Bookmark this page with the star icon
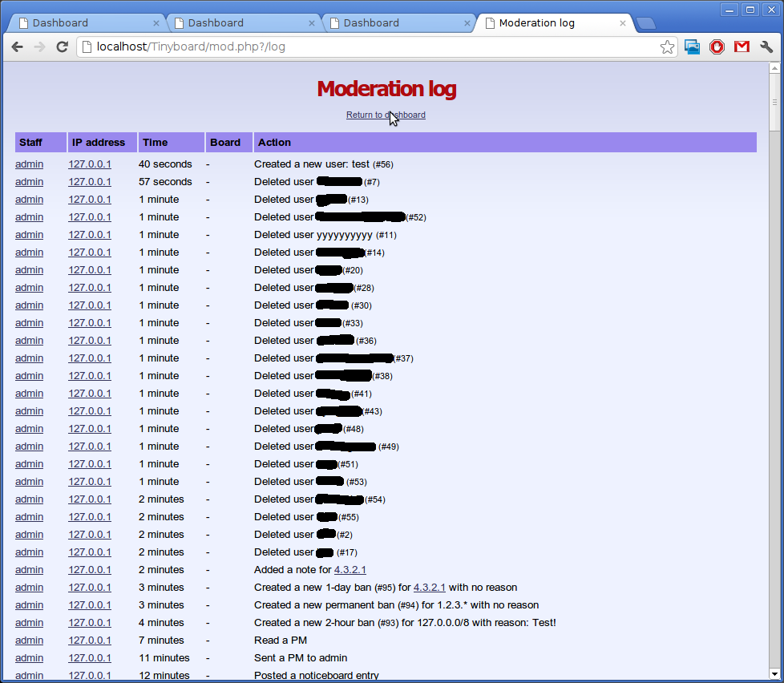The height and width of the screenshot is (683, 784). click(667, 47)
